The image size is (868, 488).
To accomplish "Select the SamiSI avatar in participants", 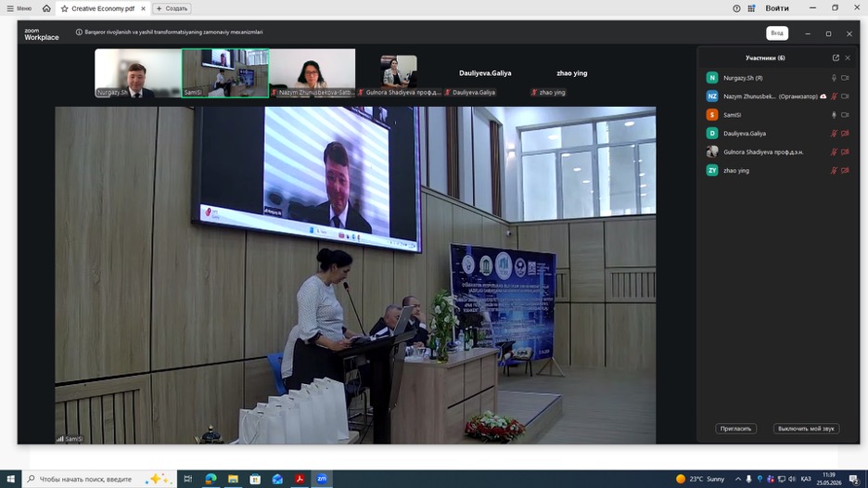I will 712,115.
